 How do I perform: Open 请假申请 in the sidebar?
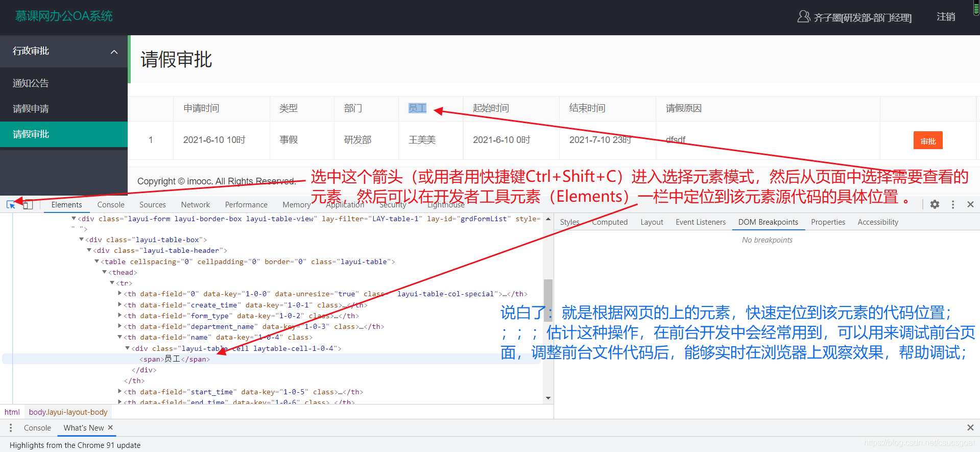point(64,109)
